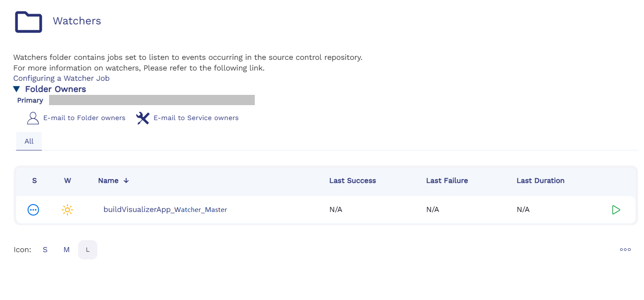Click the E-mail to Service owners link
The height and width of the screenshot is (300, 644).
click(x=196, y=118)
